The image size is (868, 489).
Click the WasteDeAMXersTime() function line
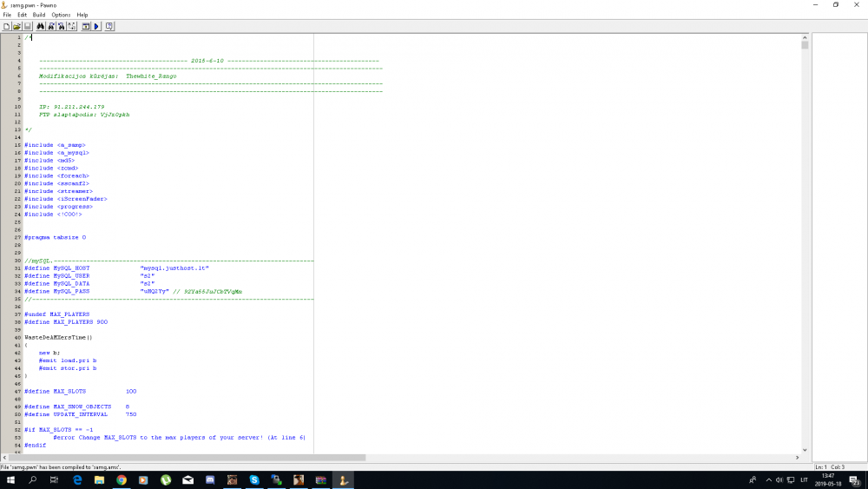[58, 337]
